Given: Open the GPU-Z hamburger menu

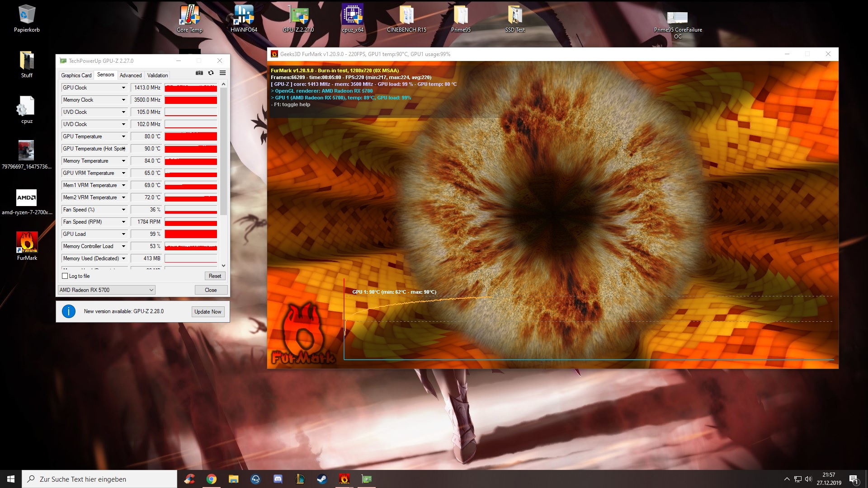Looking at the screenshot, I should click(222, 73).
